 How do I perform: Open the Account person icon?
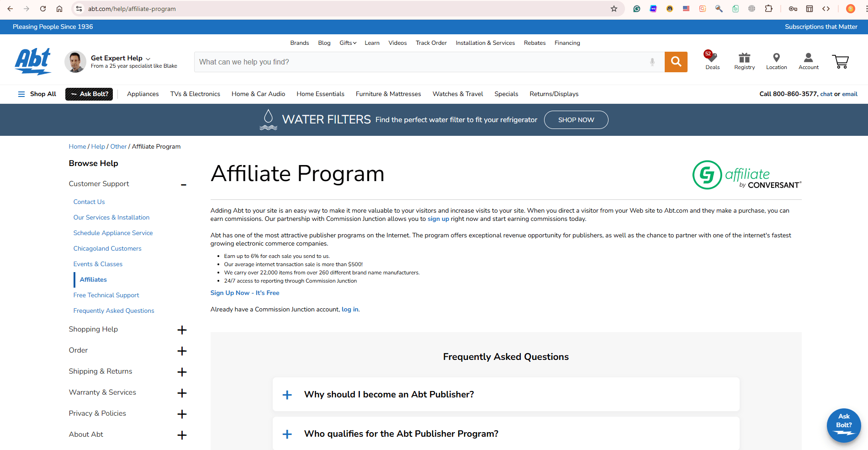pyautogui.click(x=809, y=61)
